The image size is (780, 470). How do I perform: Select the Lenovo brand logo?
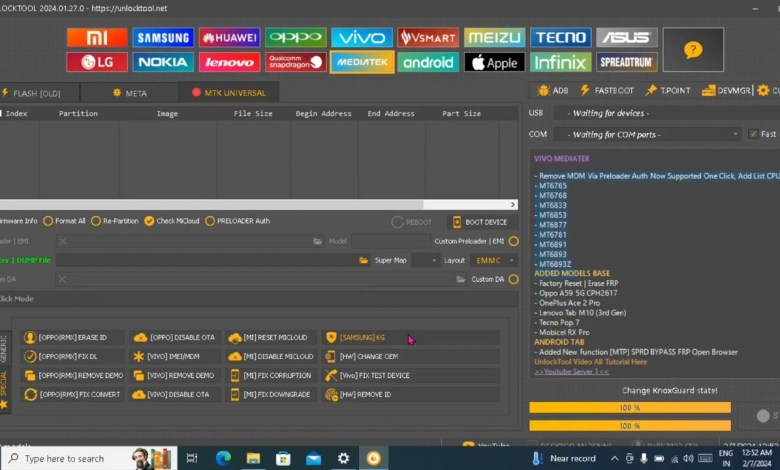[229, 62]
